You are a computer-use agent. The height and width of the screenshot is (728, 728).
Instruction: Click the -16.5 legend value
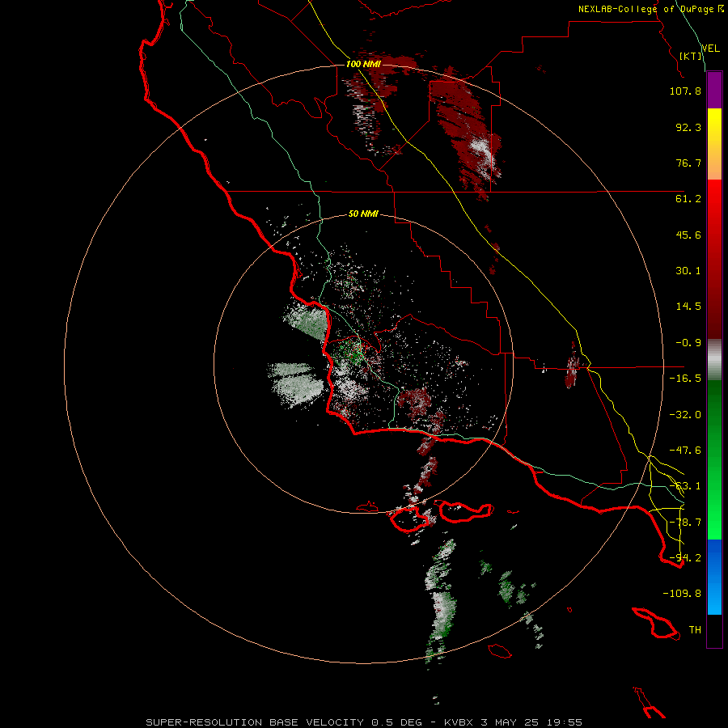click(685, 379)
